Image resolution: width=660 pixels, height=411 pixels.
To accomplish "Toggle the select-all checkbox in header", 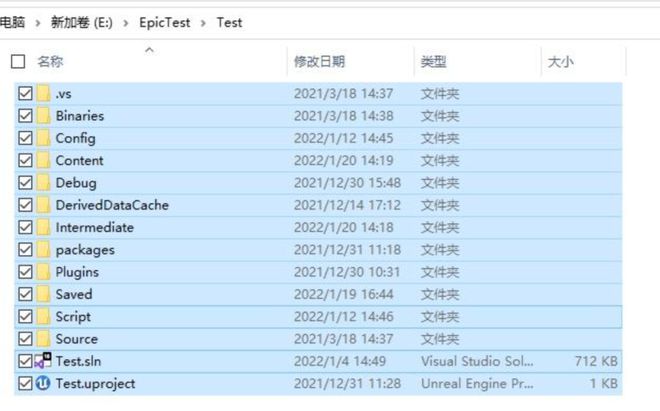I will coord(18,62).
